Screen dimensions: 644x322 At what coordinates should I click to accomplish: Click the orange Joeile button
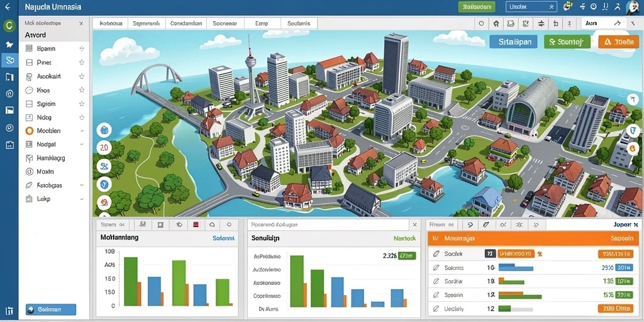pos(619,42)
